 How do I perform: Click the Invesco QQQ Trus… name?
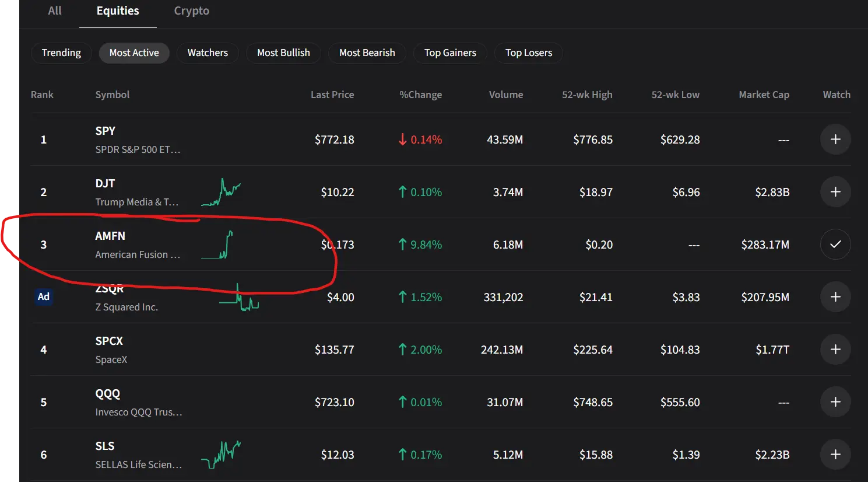pyautogui.click(x=139, y=412)
